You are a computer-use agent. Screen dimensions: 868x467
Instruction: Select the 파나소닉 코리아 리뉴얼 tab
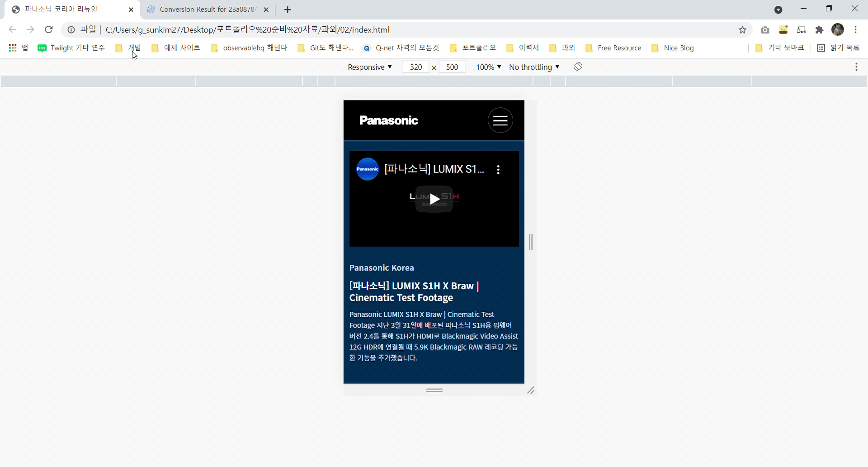coord(61,10)
